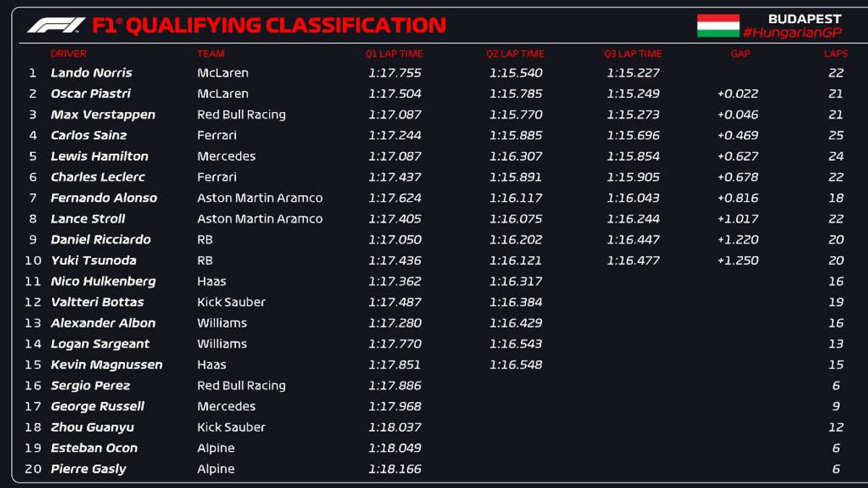Click the Q2 LAP TIME header

coord(515,53)
